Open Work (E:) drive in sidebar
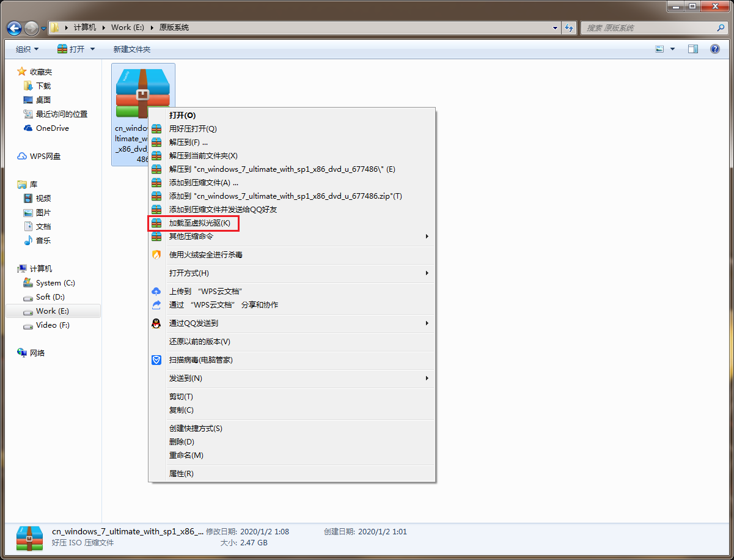 click(x=53, y=311)
